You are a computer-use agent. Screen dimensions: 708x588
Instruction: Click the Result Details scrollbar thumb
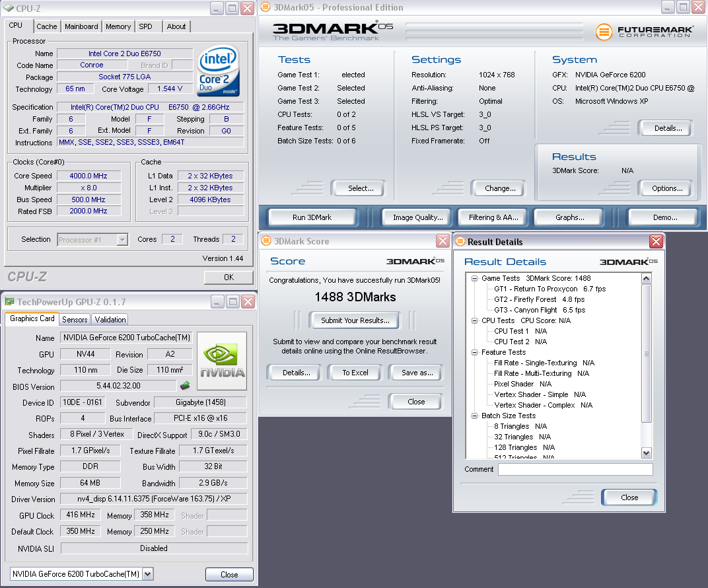pos(646,353)
